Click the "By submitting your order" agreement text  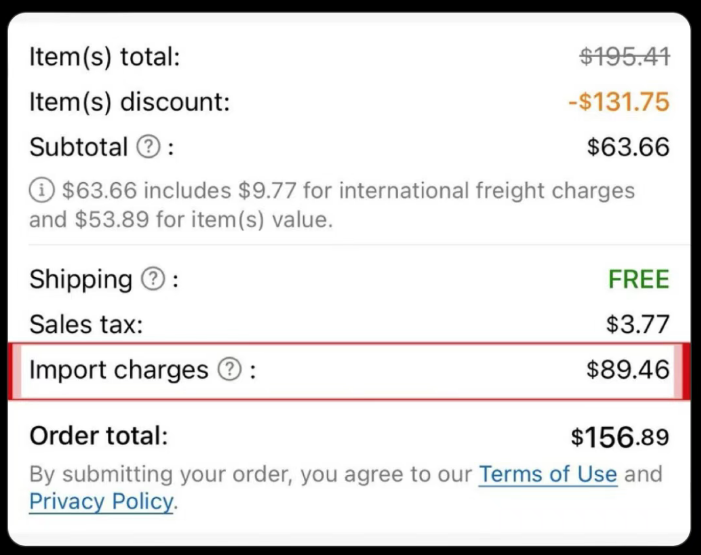250,473
